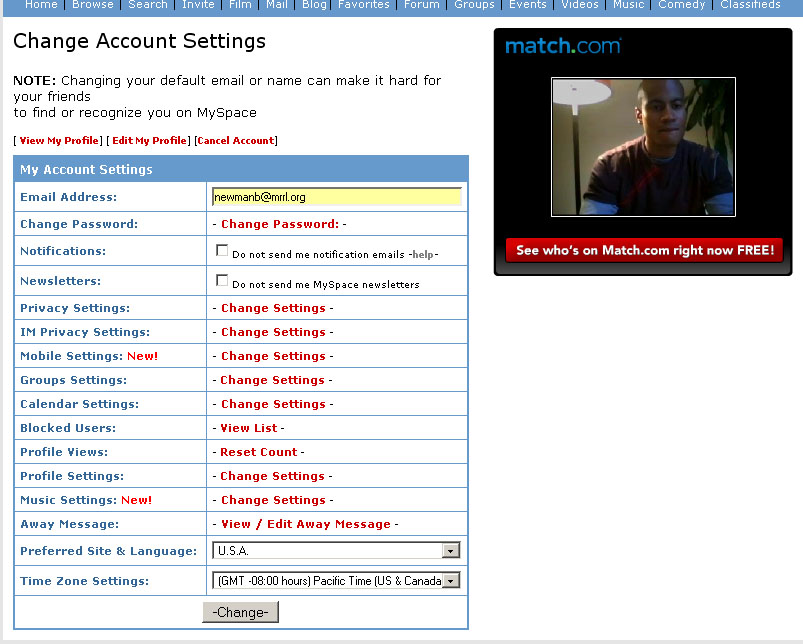
Task: Follow the Edit My Profile link
Action: point(150,140)
